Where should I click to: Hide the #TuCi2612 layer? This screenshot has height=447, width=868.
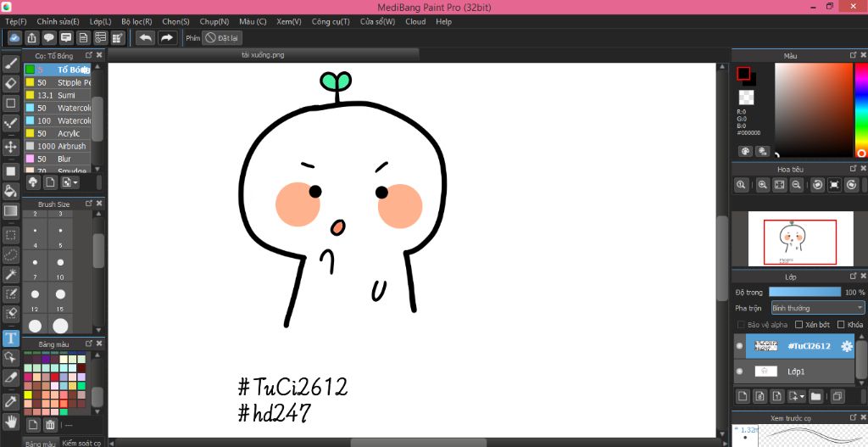click(x=739, y=346)
